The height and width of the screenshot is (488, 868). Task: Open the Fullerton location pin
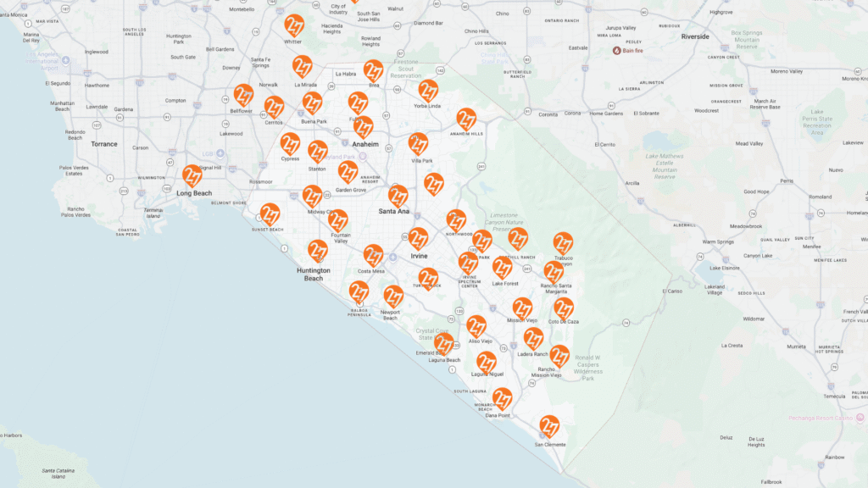click(x=359, y=103)
